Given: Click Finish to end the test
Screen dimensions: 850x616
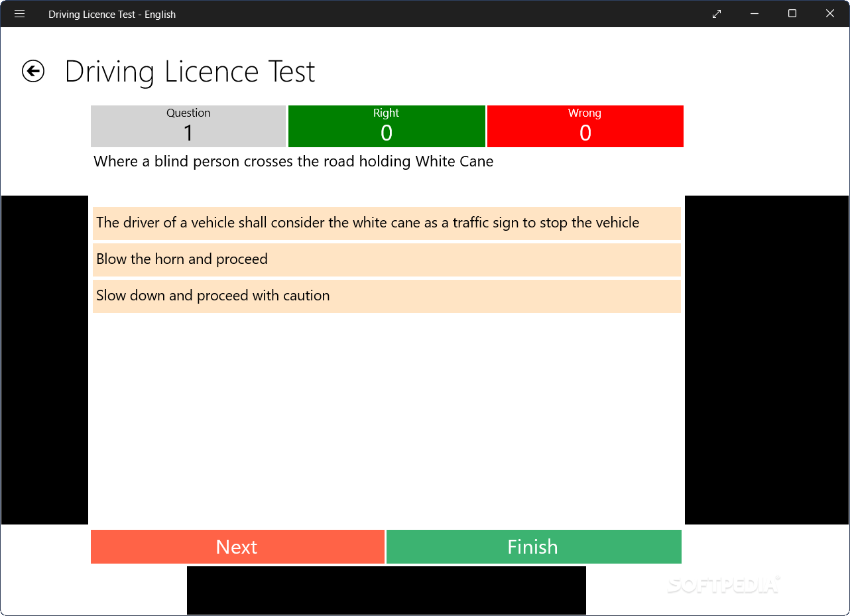Looking at the screenshot, I should pos(532,546).
